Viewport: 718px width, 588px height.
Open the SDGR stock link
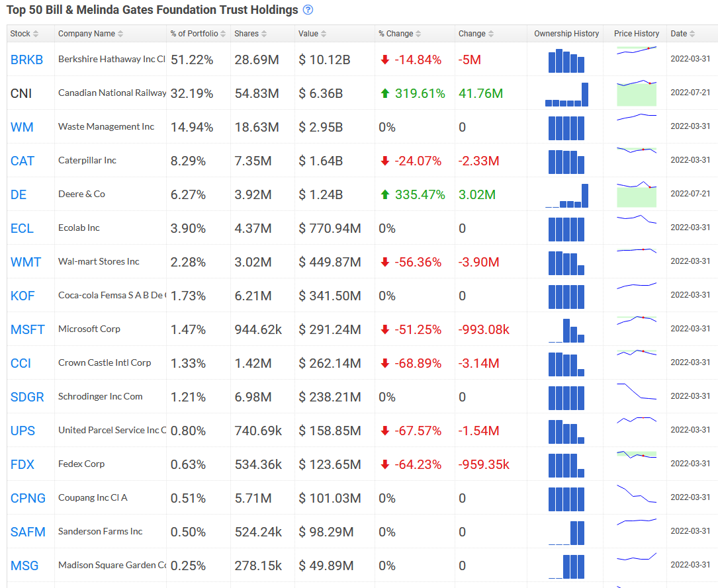pyautogui.click(x=27, y=398)
